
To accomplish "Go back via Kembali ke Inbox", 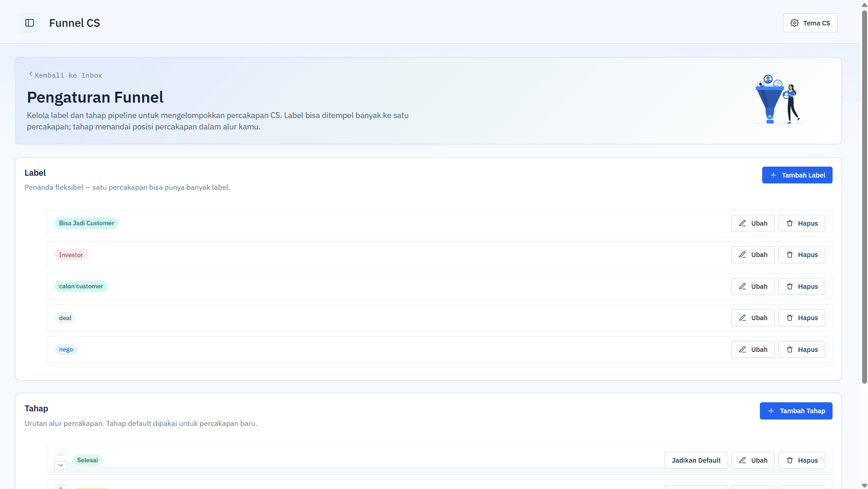I will (x=66, y=75).
